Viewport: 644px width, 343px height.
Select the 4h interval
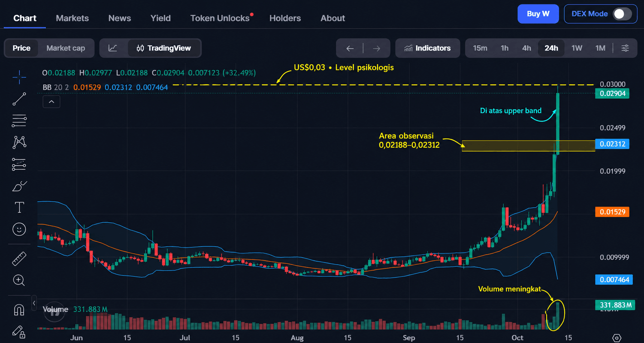pyautogui.click(x=526, y=48)
